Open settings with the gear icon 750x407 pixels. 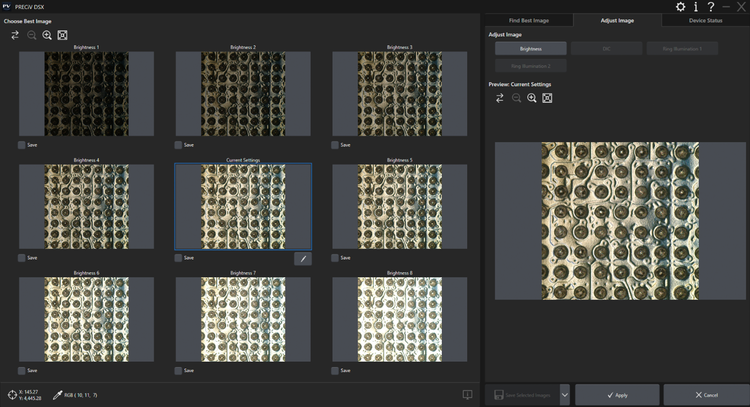(x=681, y=7)
